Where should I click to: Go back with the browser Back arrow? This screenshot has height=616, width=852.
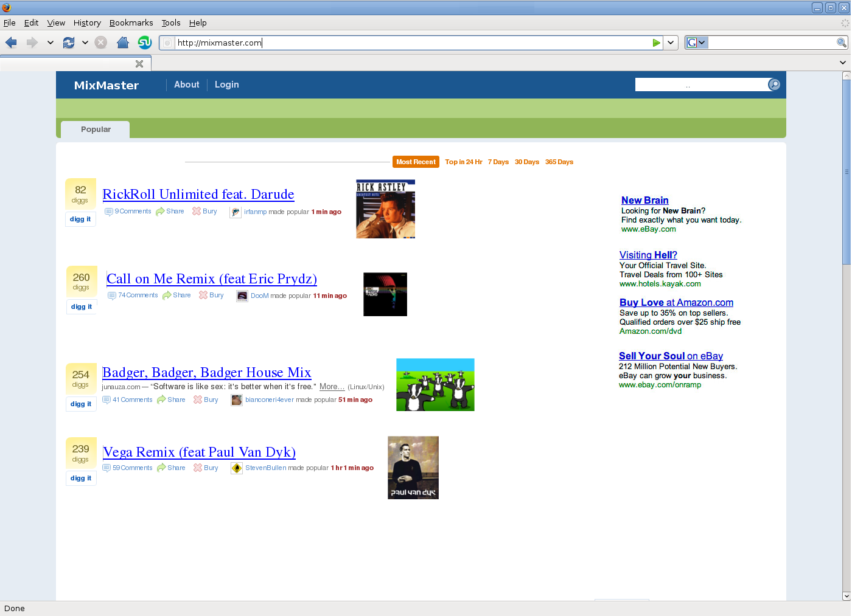tap(11, 43)
